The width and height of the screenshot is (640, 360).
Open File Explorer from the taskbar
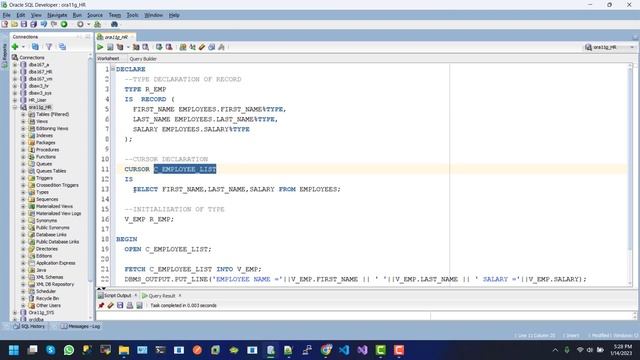coord(124,350)
